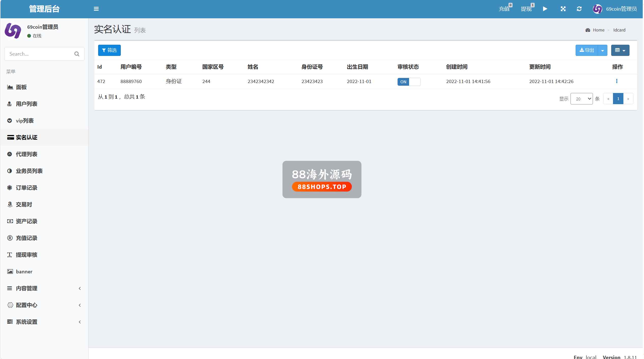Open the rows-per-page 20 select box

point(581,99)
